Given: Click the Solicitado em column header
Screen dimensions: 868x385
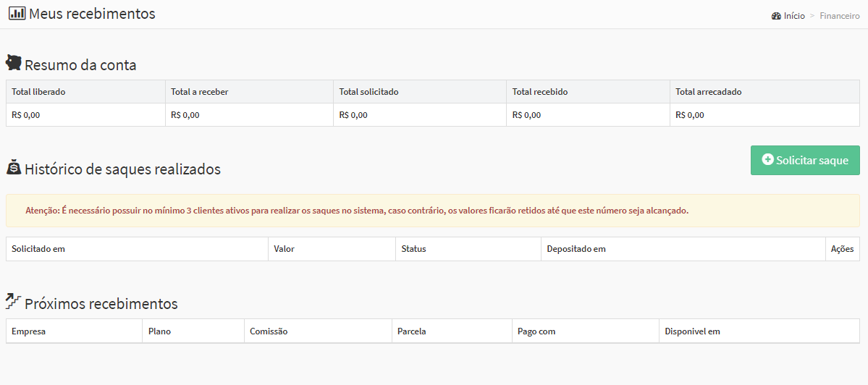Looking at the screenshot, I should (x=38, y=249).
